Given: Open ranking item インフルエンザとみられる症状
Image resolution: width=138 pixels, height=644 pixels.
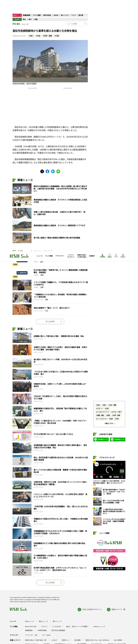Looking at the screenshot, I should tap(109, 521).
